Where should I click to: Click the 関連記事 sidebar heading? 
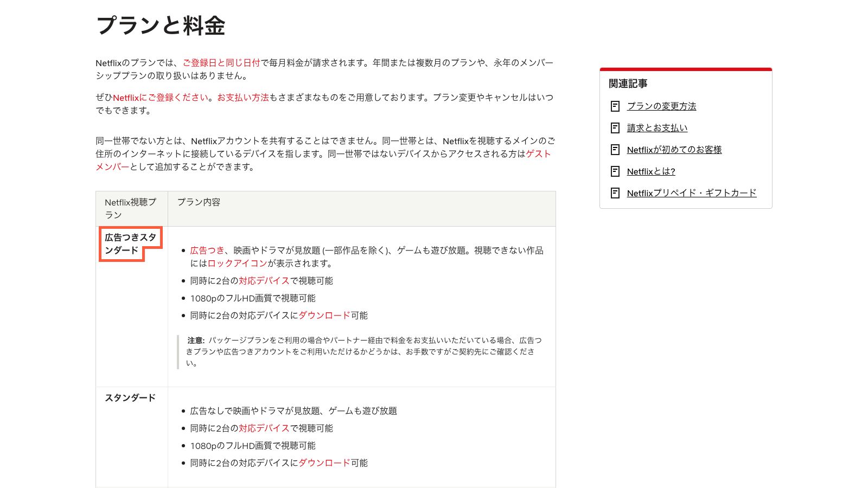click(628, 84)
